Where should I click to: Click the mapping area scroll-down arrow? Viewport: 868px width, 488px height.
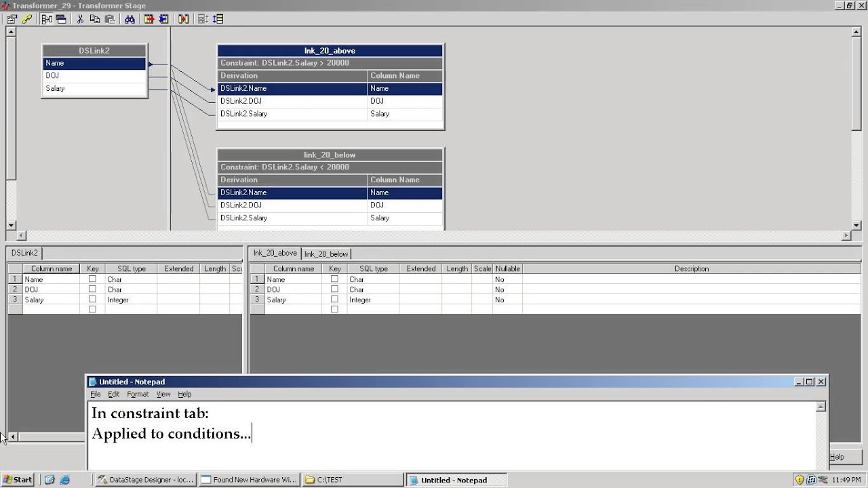pos(856,226)
